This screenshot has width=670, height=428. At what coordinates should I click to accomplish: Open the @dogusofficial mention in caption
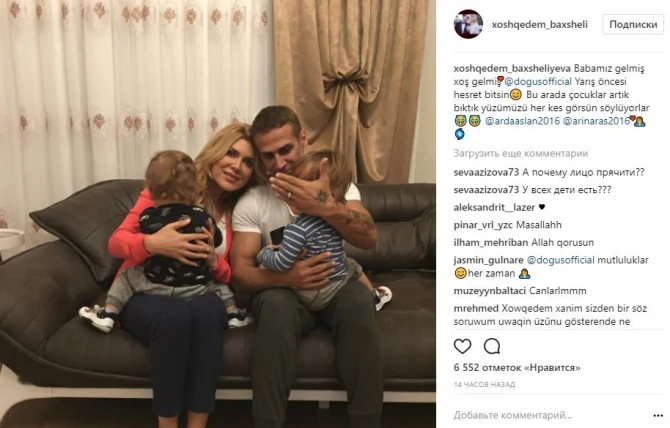click(538, 82)
